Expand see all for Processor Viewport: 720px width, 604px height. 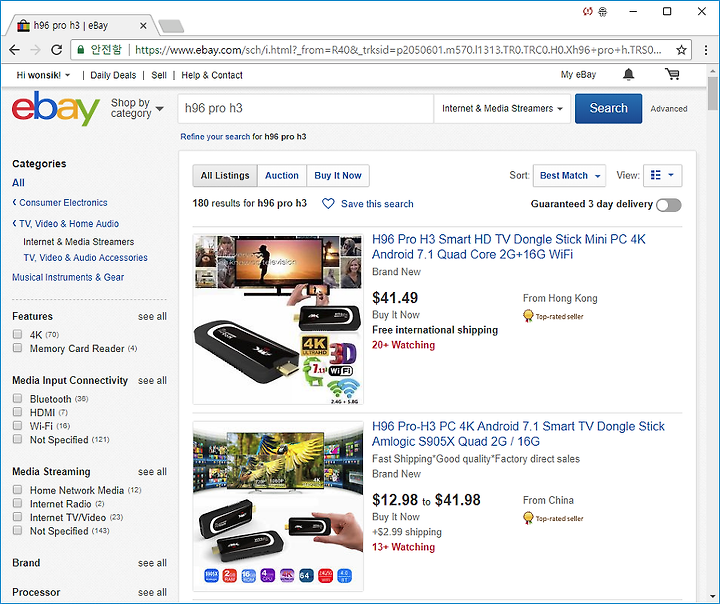152,593
